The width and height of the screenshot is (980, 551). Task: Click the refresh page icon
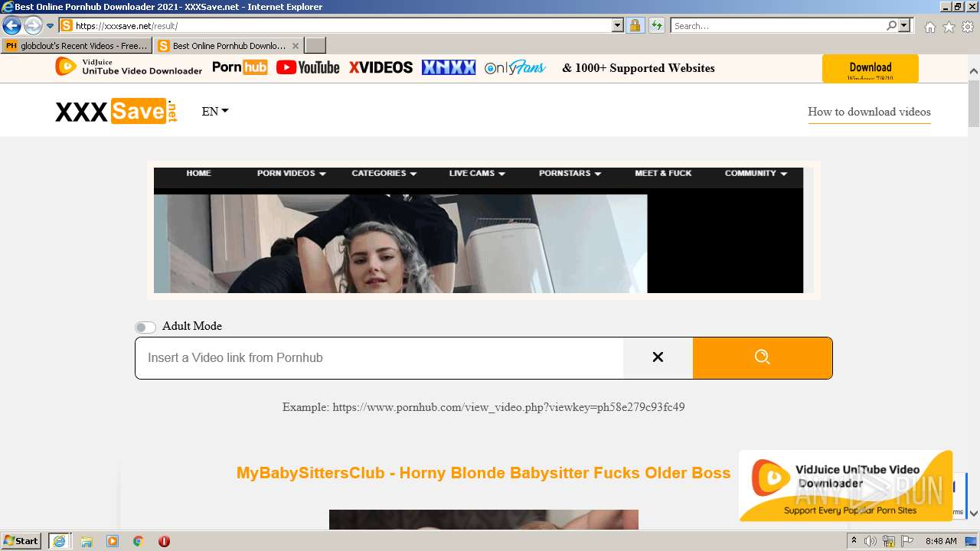tap(656, 26)
